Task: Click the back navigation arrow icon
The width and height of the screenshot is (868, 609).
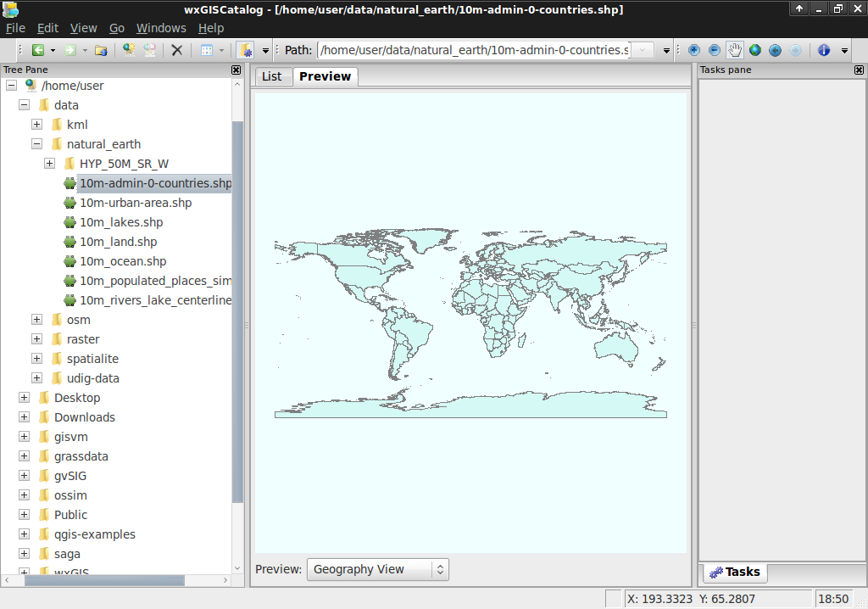Action: click(x=38, y=49)
